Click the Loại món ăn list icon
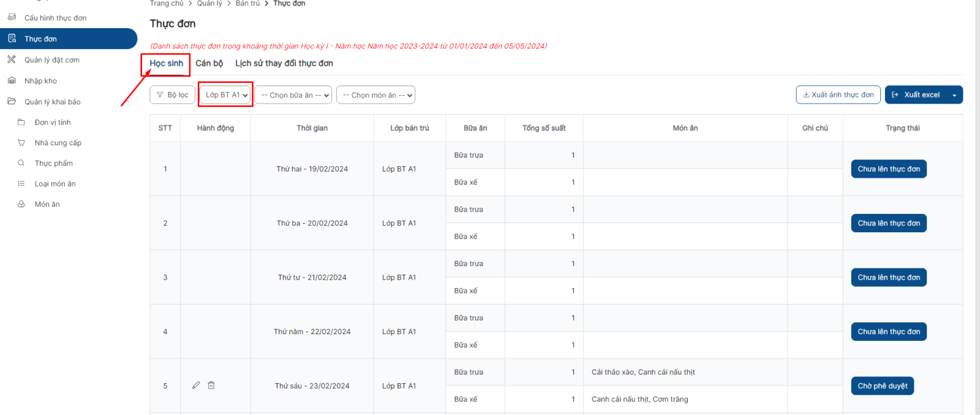The image size is (980, 415). [x=21, y=183]
